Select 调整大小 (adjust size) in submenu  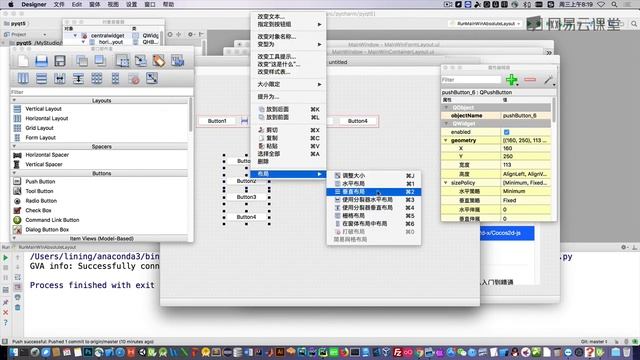pos(374,176)
